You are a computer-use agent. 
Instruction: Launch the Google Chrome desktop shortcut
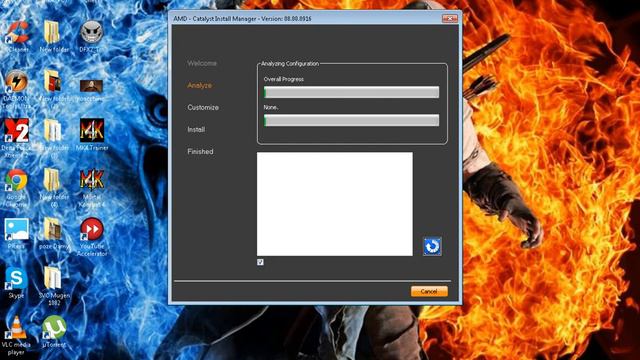16,187
